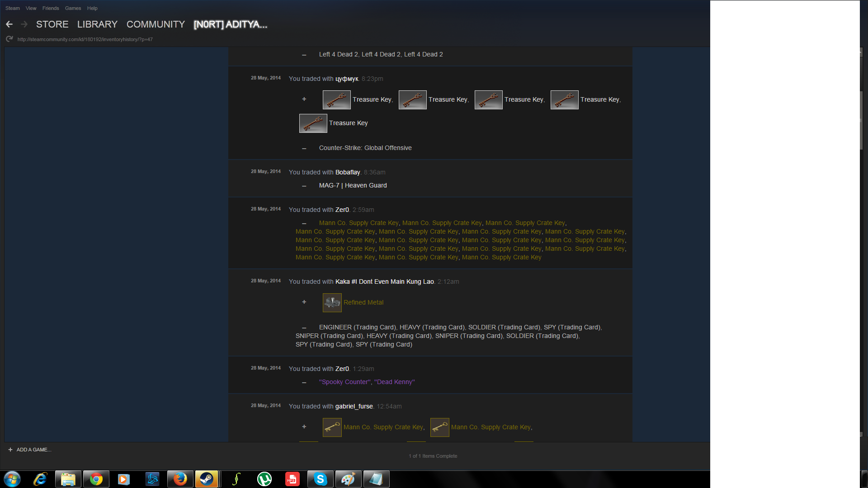Viewport: 868px width, 488px height.
Task: Switch to the LIBRARY tab
Action: pos(97,24)
